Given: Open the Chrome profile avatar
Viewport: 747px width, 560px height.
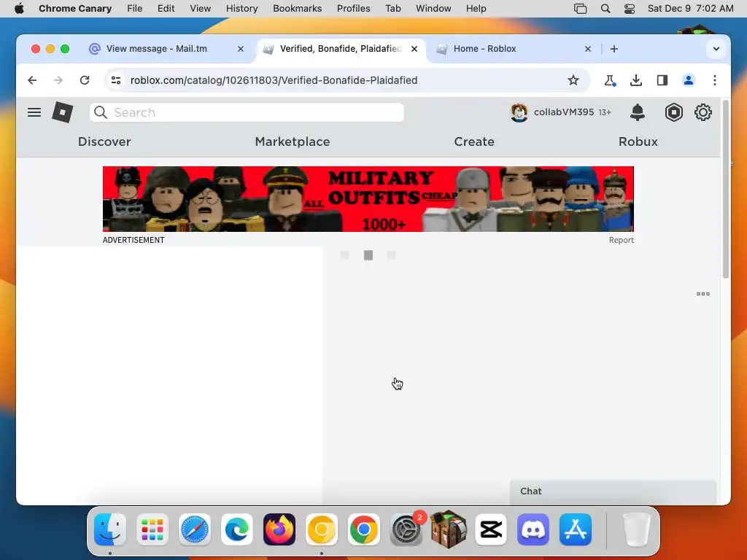Looking at the screenshot, I should tap(689, 80).
